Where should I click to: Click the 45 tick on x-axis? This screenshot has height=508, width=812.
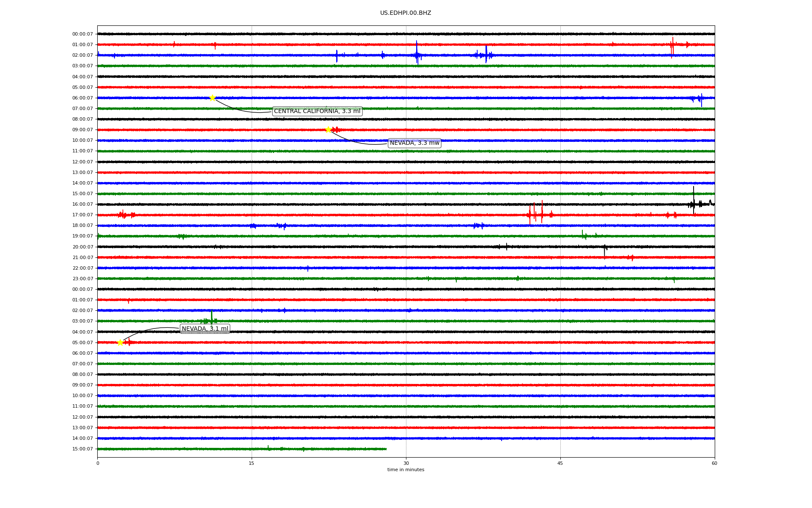(x=560, y=463)
